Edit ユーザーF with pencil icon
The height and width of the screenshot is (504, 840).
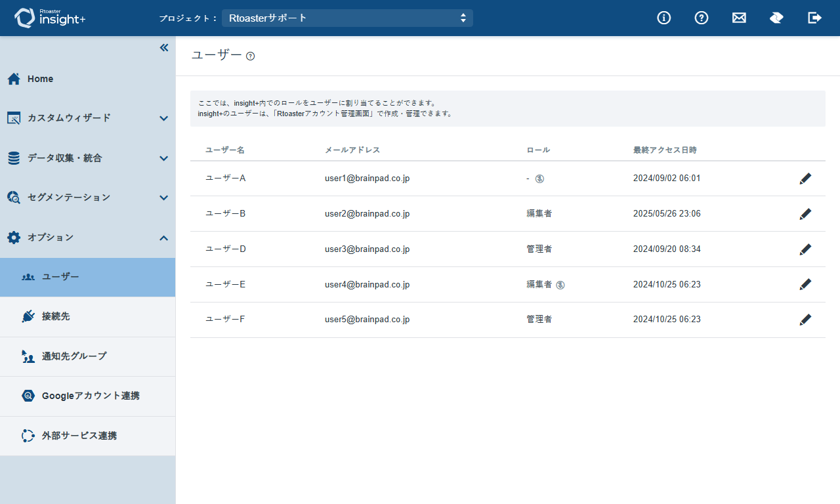[x=805, y=320]
